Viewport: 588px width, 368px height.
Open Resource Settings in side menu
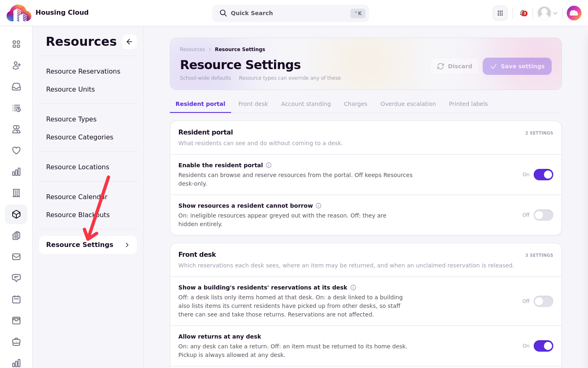coord(88,245)
